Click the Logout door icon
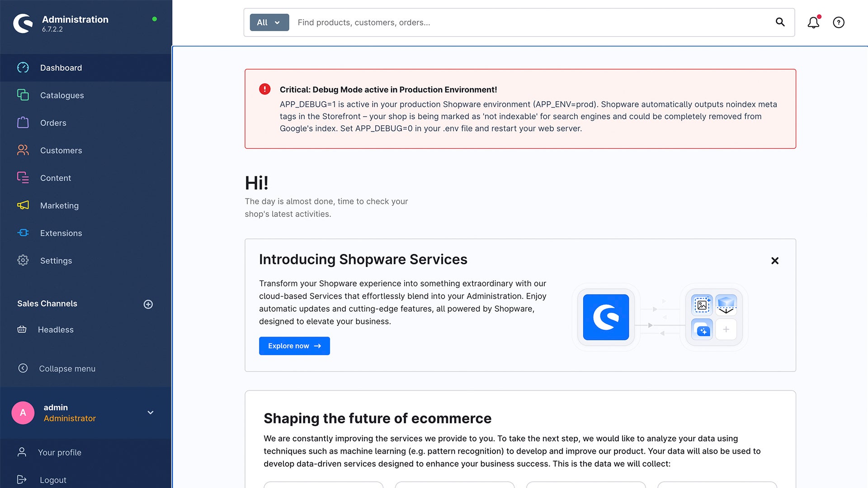The width and height of the screenshot is (868, 488). (x=22, y=479)
